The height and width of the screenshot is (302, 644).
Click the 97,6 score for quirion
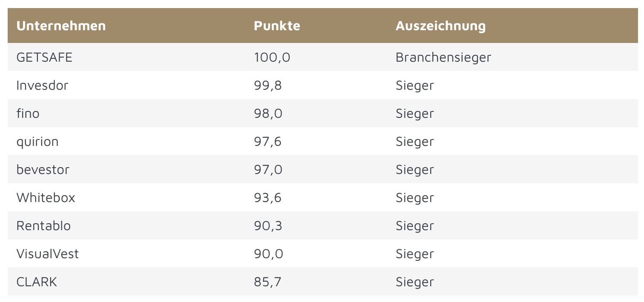(x=268, y=141)
